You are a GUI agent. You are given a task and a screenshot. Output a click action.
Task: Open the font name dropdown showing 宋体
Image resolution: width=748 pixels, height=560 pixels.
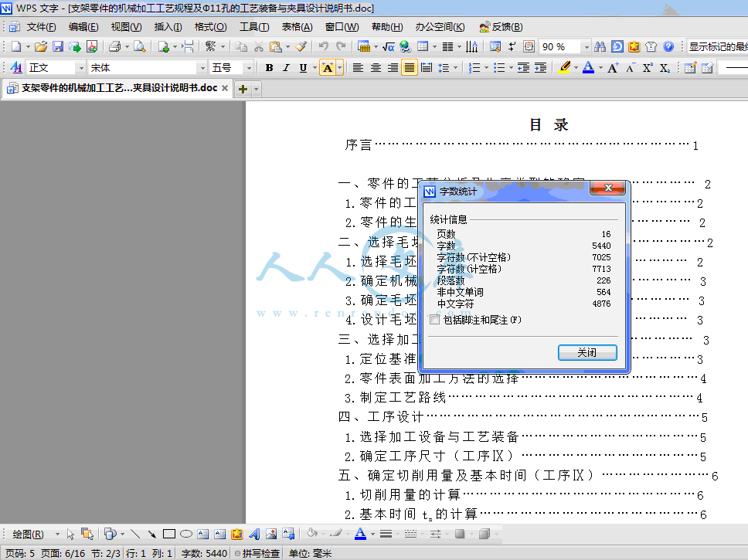[202, 68]
